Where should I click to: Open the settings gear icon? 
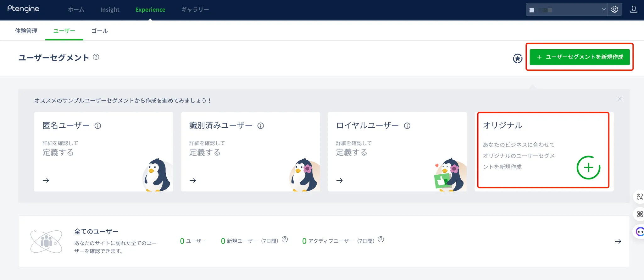[614, 9]
